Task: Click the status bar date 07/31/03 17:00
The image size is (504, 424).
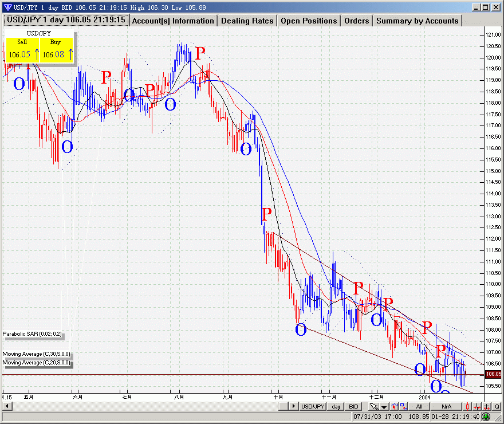Action: [377, 417]
